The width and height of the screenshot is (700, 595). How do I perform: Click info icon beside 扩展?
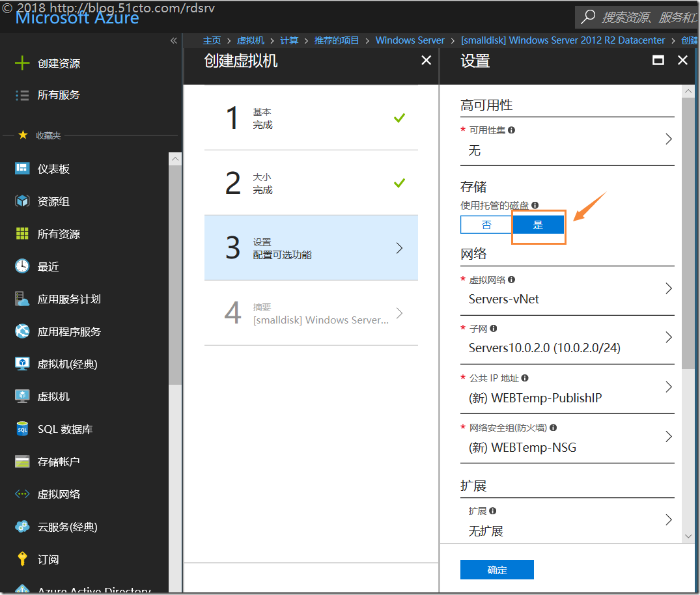point(493,510)
